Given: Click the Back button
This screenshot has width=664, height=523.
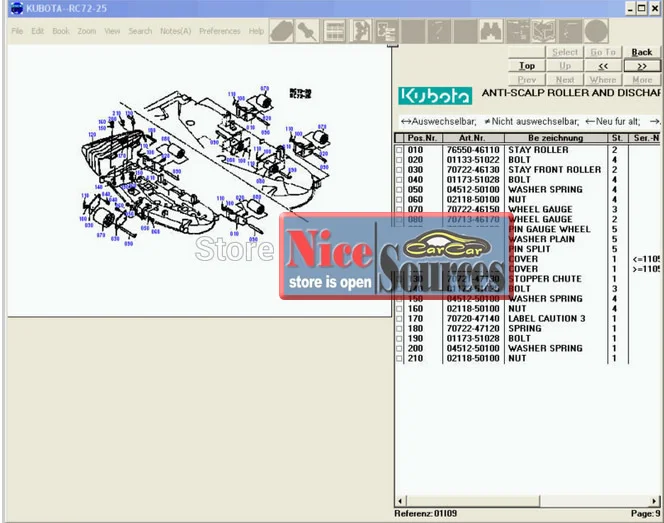Looking at the screenshot, I should point(642,52).
